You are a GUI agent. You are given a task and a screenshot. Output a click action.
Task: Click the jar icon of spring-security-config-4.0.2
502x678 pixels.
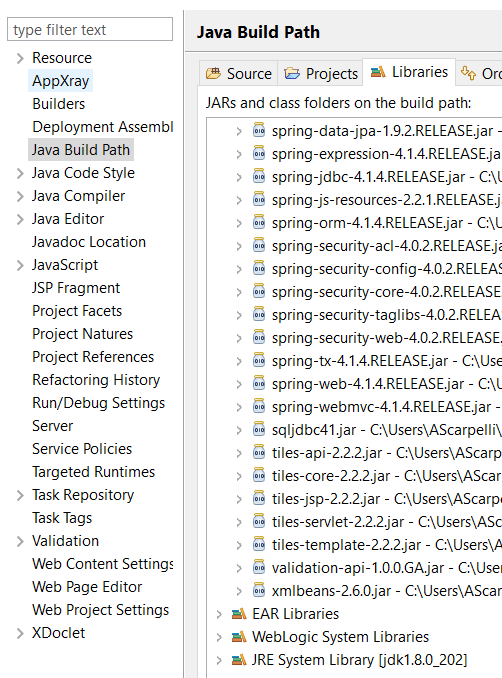[259, 269]
